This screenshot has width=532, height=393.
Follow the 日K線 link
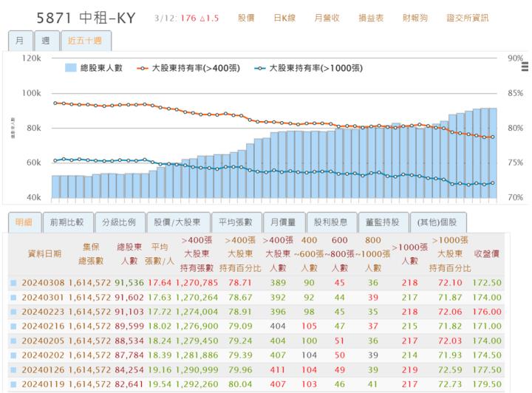tap(284, 18)
